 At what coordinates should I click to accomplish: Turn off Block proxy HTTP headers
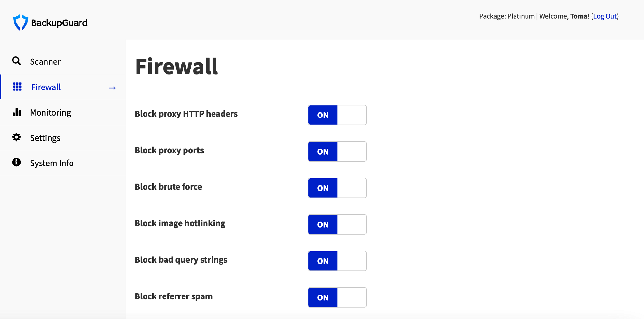[337, 115]
